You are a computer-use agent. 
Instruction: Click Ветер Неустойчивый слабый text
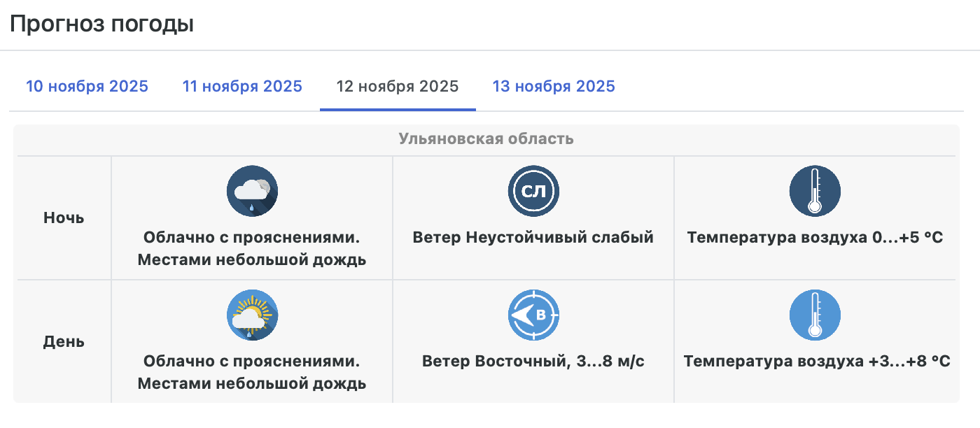(x=533, y=238)
